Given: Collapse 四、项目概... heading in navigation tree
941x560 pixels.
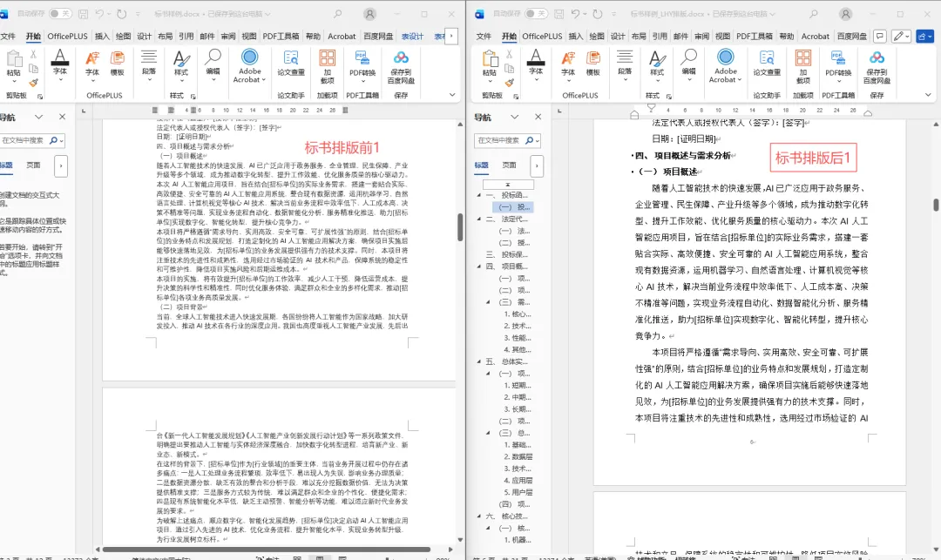Looking at the screenshot, I should 479,267.
